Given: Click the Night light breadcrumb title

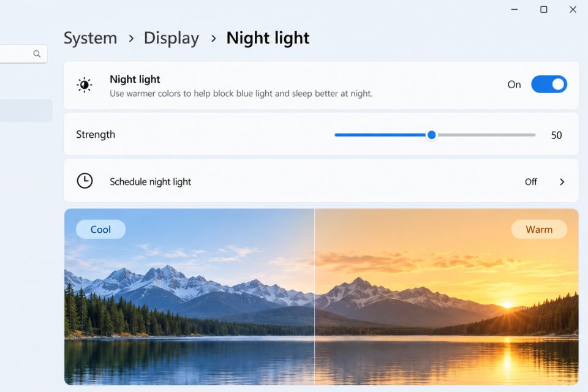Looking at the screenshot, I should [x=268, y=38].
